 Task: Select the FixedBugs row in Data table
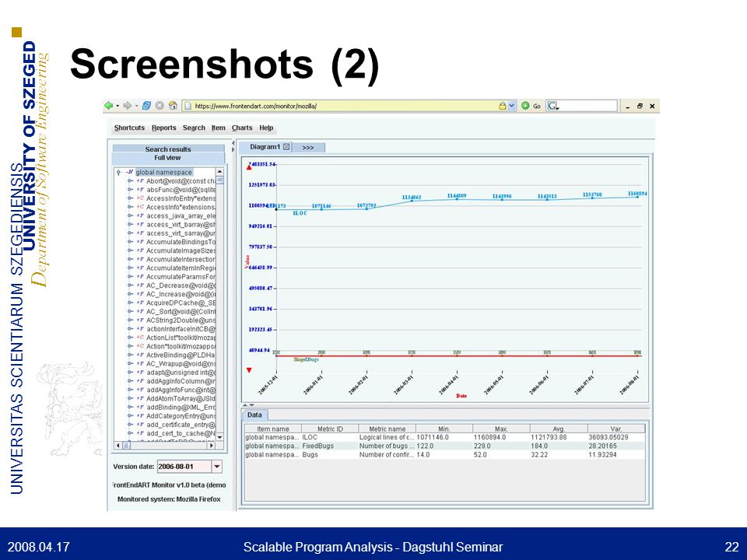444,446
